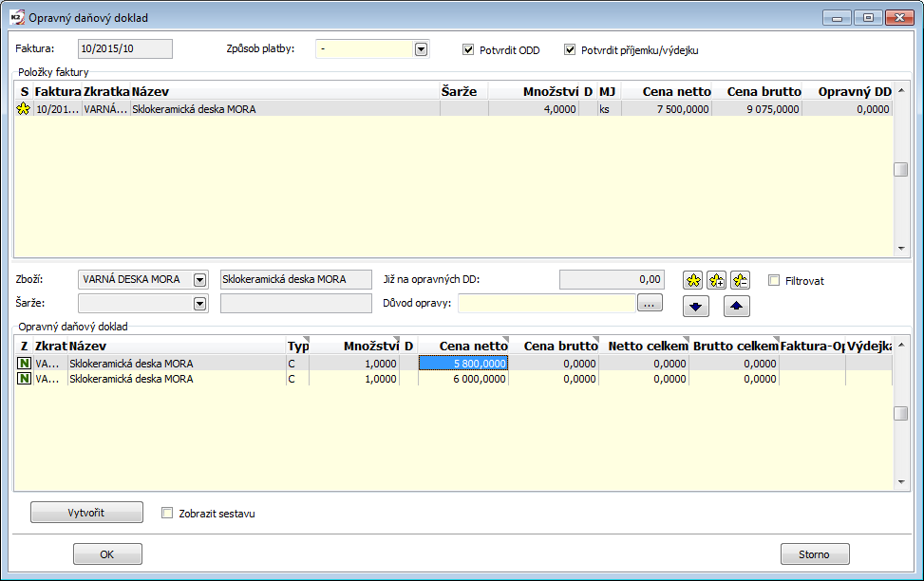Viewport: 924px width, 581px height.
Task: Toggle Potvrdit příjemku/výdejku checkbox
Action: (570, 50)
